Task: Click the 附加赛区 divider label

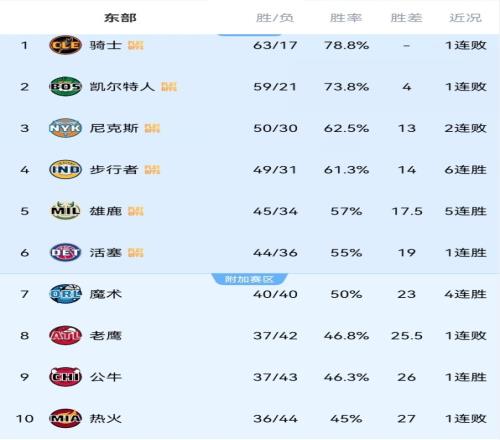Action: point(249,279)
